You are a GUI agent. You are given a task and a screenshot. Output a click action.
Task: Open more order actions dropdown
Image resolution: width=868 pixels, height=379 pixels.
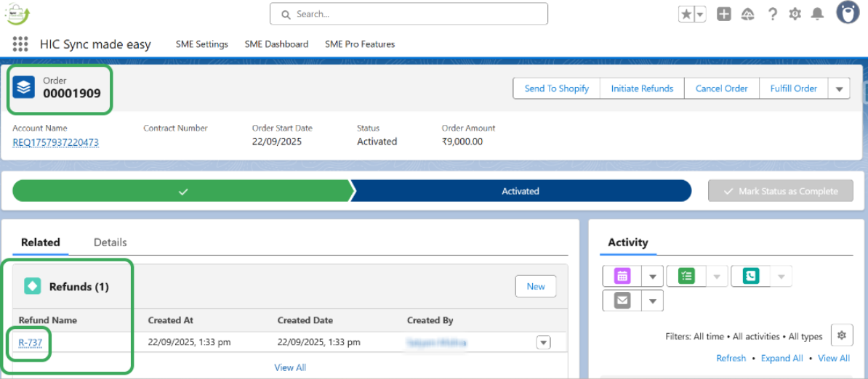[839, 89]
